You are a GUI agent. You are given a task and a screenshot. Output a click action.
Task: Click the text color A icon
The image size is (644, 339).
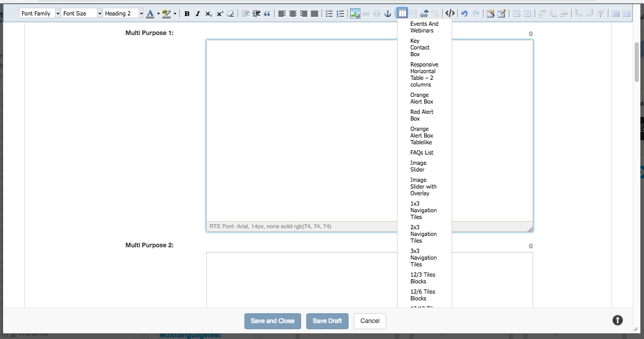(x=150, y=13)
